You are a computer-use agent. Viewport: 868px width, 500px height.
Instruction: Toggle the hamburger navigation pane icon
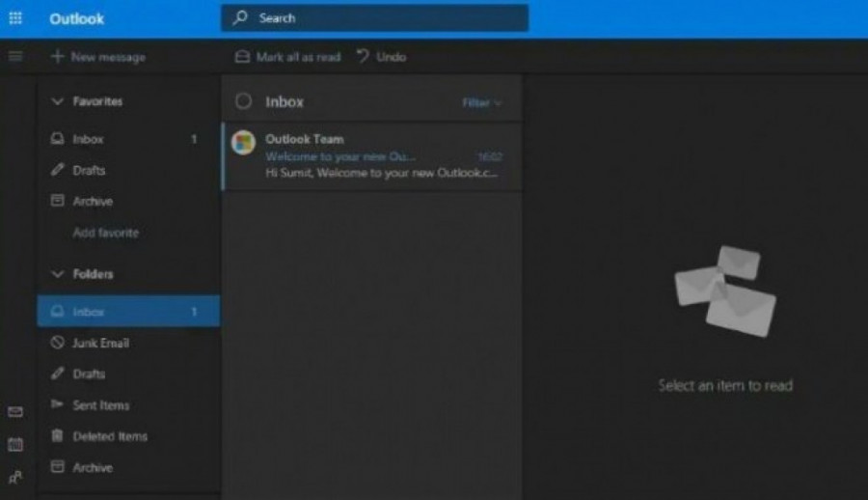(15, 56)
